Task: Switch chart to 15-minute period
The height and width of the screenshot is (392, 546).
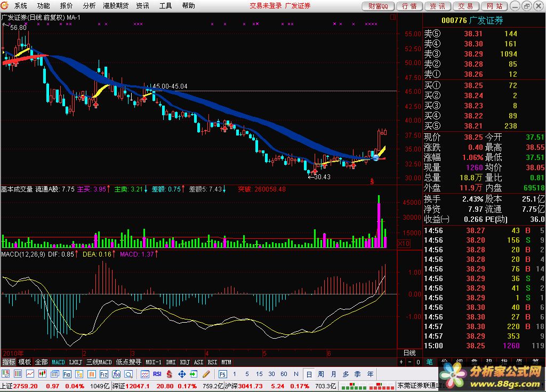Action: [259, 374]
